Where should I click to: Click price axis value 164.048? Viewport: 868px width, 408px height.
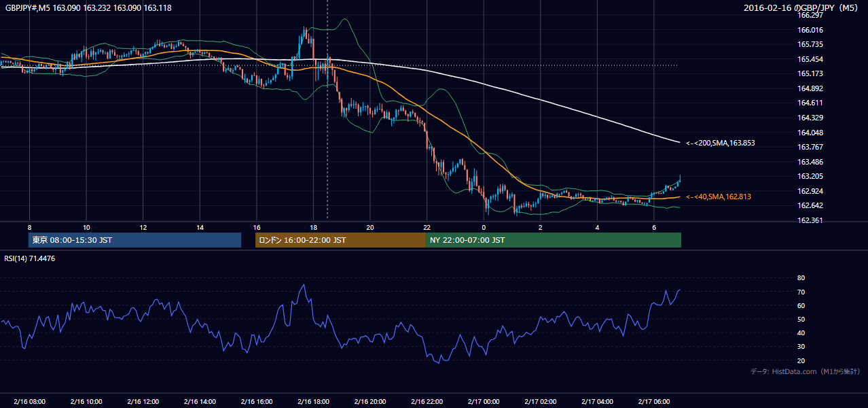810,133
